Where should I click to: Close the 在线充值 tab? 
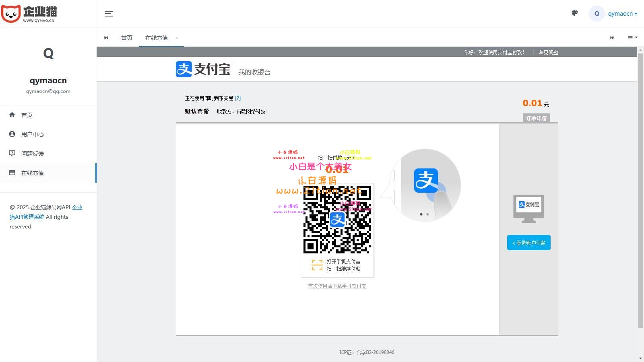click(x=176, y=38)
